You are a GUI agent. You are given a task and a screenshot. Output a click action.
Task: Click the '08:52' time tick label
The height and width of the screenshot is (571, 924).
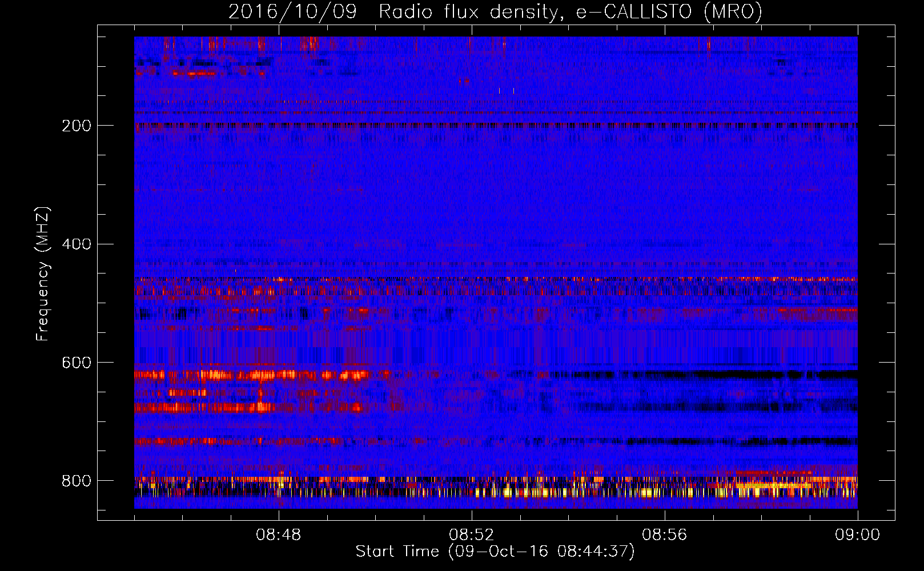pos(472,535)
